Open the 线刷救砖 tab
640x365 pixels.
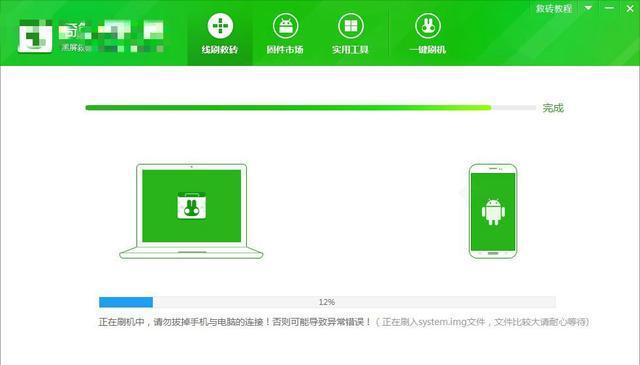(220, 33)
